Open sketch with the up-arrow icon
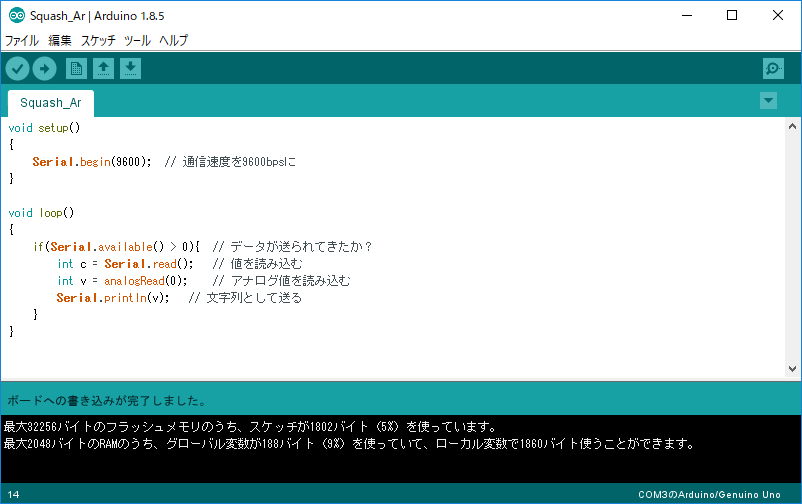 (x=103, y=69)
